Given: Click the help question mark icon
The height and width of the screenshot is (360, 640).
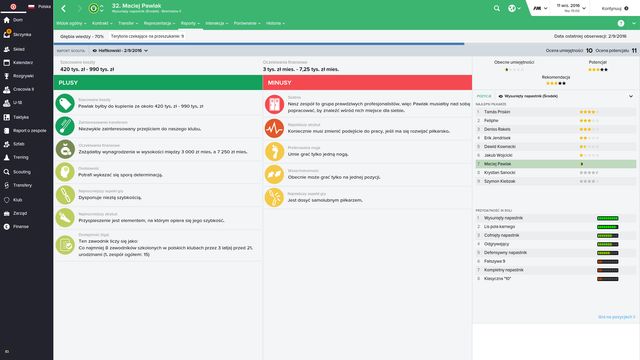Looking at the screenshot, I should click(x=620, y=23).
